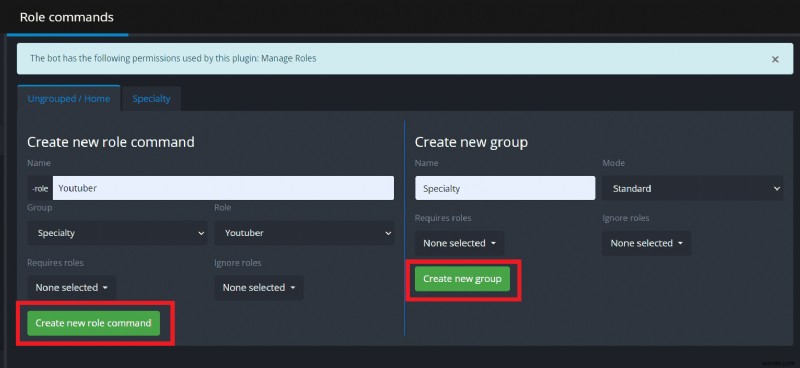This screenshot has height=368, width=800.
Task: Expand Requires roles dropdown under role command
Action: click(x=71, y=288)
